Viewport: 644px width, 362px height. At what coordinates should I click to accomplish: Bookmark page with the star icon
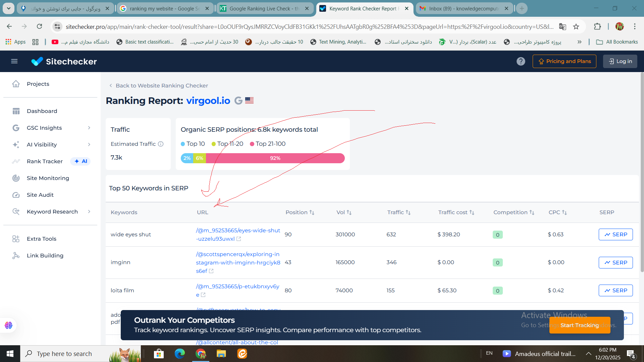coord(576,26)
